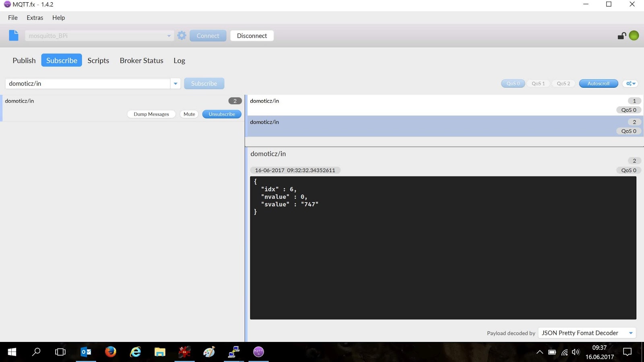This screenshot has height=362, width=644.
Task: Open Action Center notifications icon
Action: (627, 352)
